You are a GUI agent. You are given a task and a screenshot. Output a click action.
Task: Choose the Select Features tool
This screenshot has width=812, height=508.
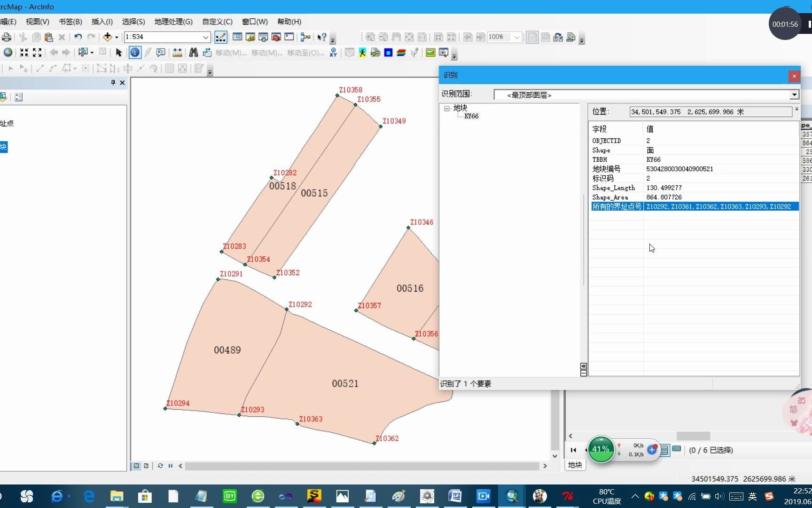coord(83,52)
